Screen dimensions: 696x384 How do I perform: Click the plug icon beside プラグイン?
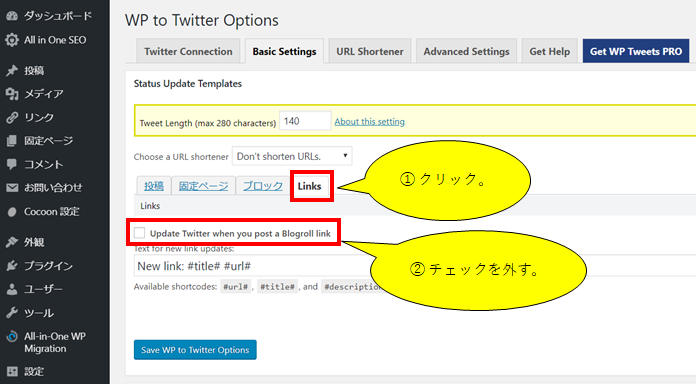tap(12, 265)
